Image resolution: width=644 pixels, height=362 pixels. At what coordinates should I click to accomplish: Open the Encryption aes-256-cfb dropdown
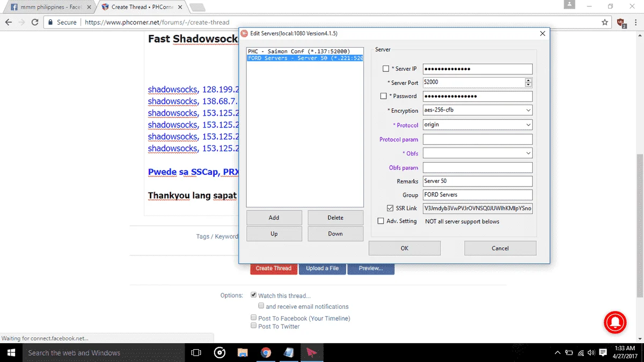click(478, 110)
